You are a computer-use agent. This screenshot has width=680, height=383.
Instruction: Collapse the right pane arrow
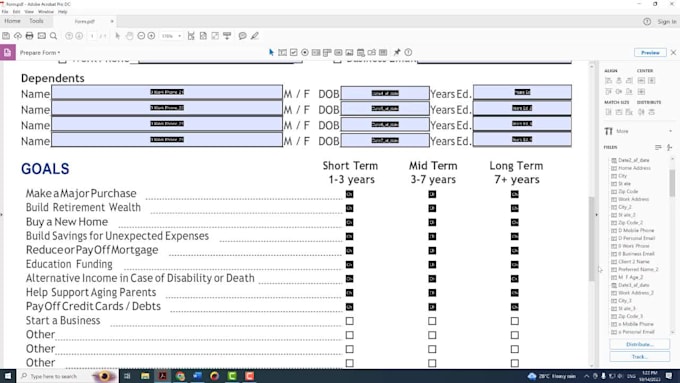596,214
